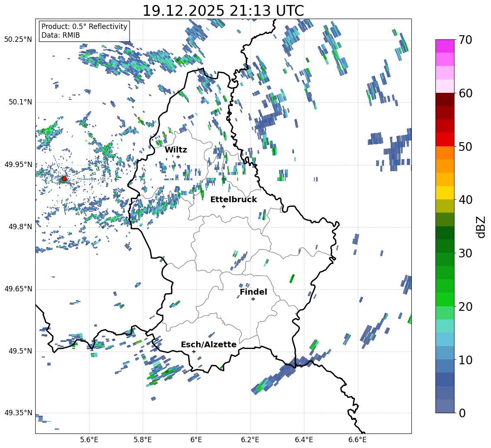The width and height of the screenshot is (491, 448).
Task: Click the Ettelbruck station cross marker
Action: pyautogui.click(x=224, y=206)
